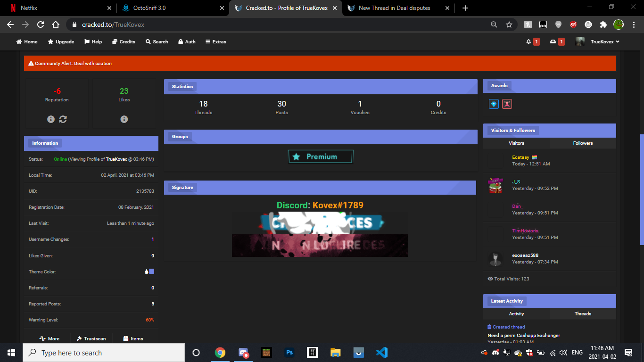Click the theme color droplet icon
The image size is (644, 362).
(x=146, y=271)
